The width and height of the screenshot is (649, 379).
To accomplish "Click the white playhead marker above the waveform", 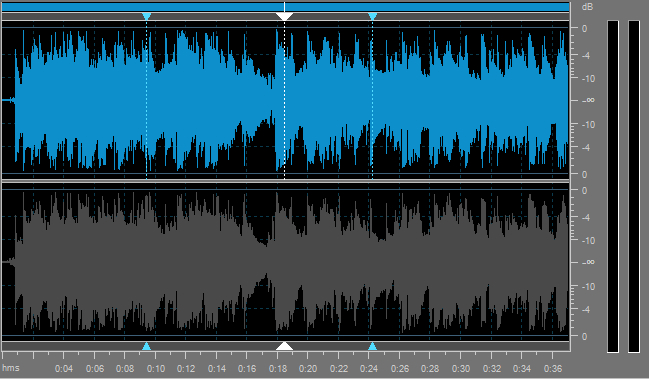I will pos(284,16).
